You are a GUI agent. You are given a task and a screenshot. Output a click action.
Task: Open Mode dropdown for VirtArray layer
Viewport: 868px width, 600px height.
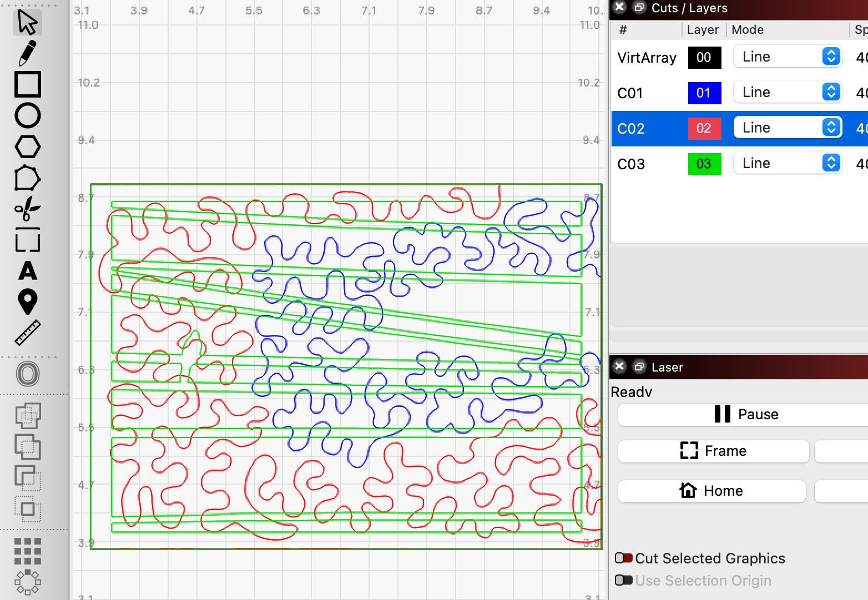(788, 57)
